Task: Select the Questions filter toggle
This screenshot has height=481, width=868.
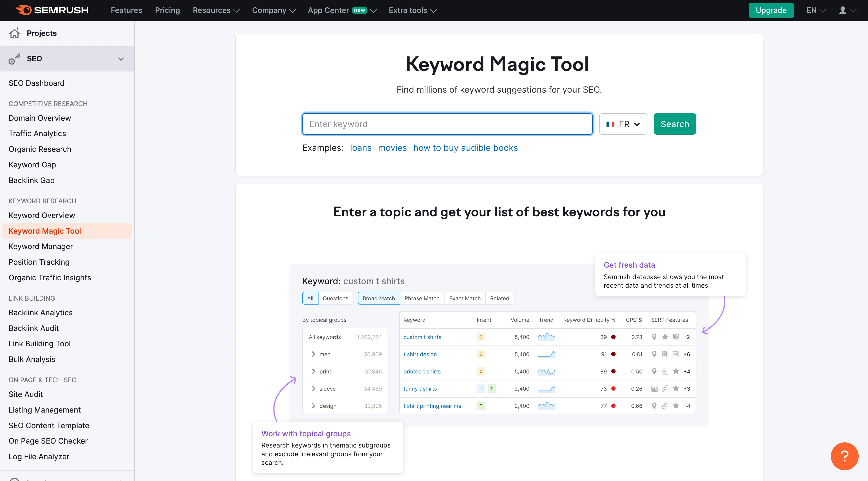Action: [335, 298]
